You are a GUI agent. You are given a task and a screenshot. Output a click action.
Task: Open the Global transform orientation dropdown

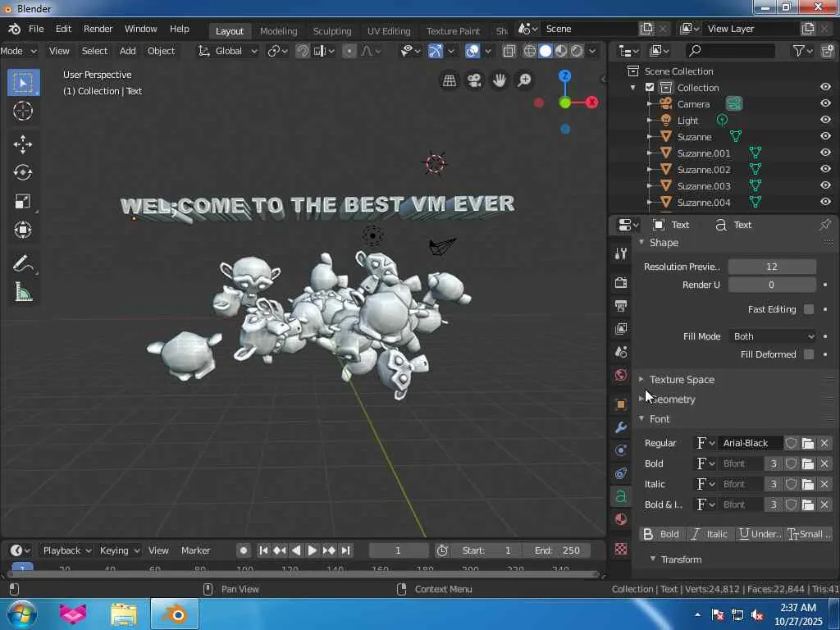[x=228, y=51]
